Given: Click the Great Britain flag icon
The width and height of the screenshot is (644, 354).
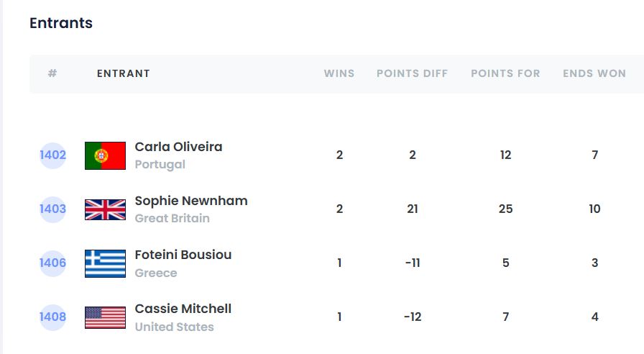Looking at the screenshot, I should tap(105, 209).
